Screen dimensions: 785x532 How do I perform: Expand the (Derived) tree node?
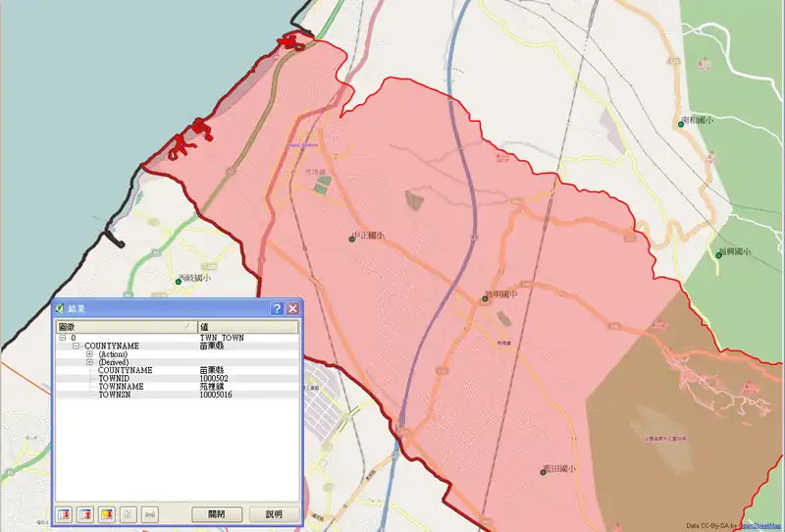click(89, 362)
